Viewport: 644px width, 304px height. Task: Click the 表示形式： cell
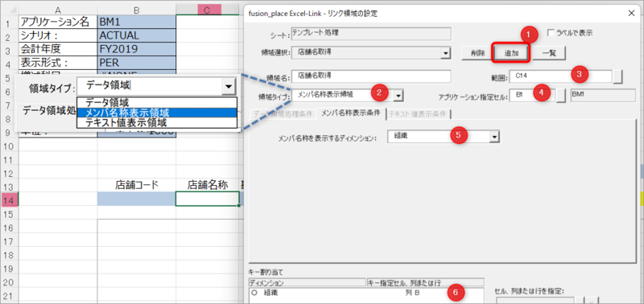point(58,63)
